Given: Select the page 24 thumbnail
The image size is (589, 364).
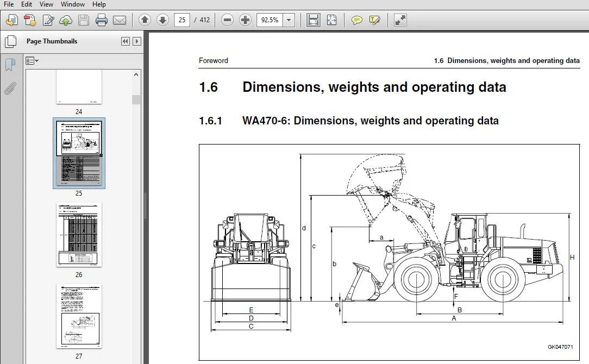Looking at the screenshot, I should 79,87.
